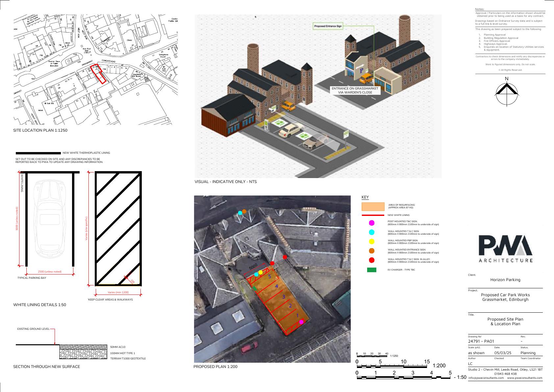The width and height of the screenshot is (554, 392).
Task: Click the PWA Architecture logo
Action: (505, 249)
